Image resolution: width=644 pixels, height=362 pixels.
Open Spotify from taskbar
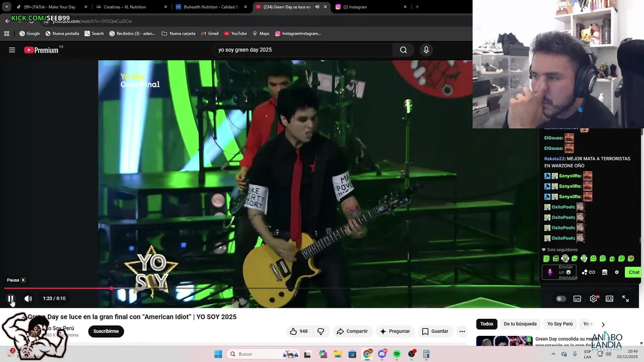click(397, 354)
